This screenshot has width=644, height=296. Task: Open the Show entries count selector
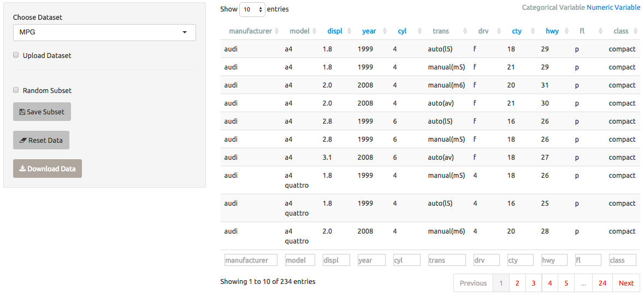point(252,9)
